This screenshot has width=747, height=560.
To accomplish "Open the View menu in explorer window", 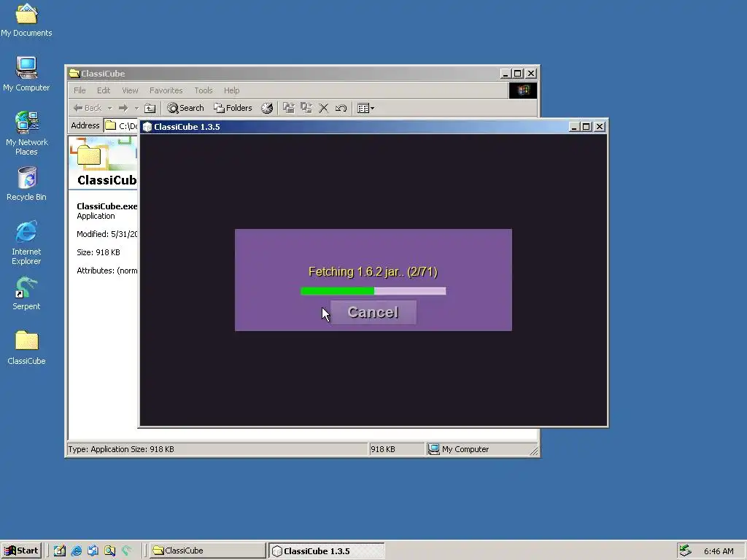I will (x=130, y=90).
